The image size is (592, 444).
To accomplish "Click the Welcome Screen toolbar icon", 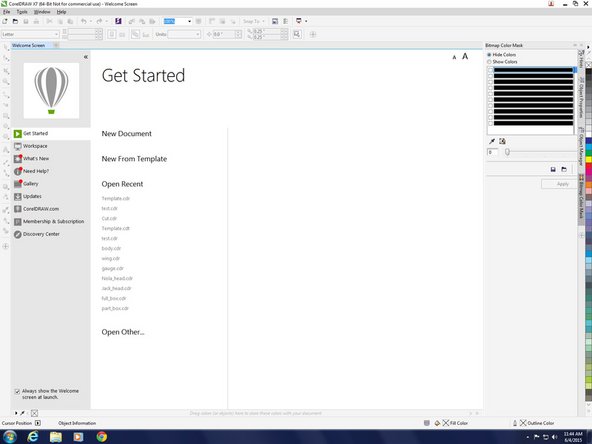I will tap(275, 21).
